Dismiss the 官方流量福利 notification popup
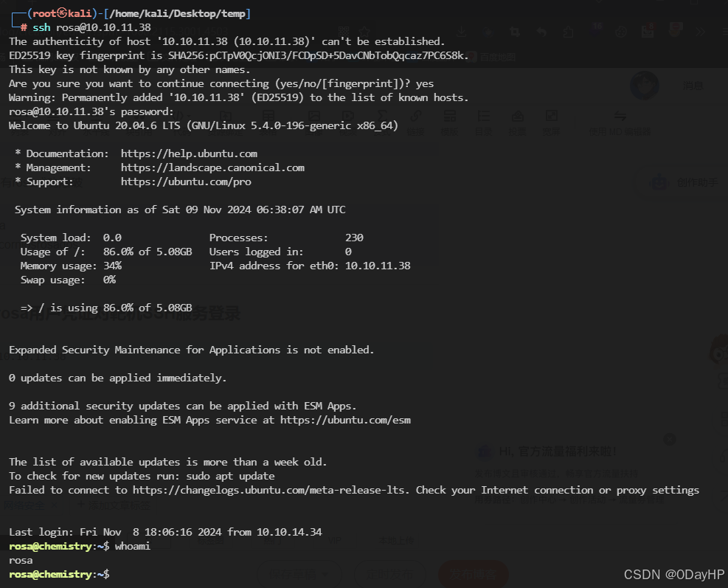Screen dimensions: 728x588 (x=670, y=439)
